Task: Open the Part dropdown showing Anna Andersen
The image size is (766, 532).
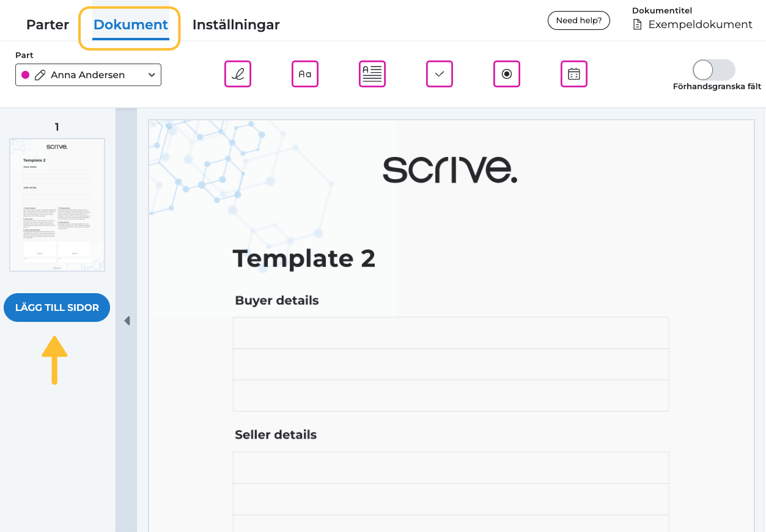Action: [x=88, y=75]
